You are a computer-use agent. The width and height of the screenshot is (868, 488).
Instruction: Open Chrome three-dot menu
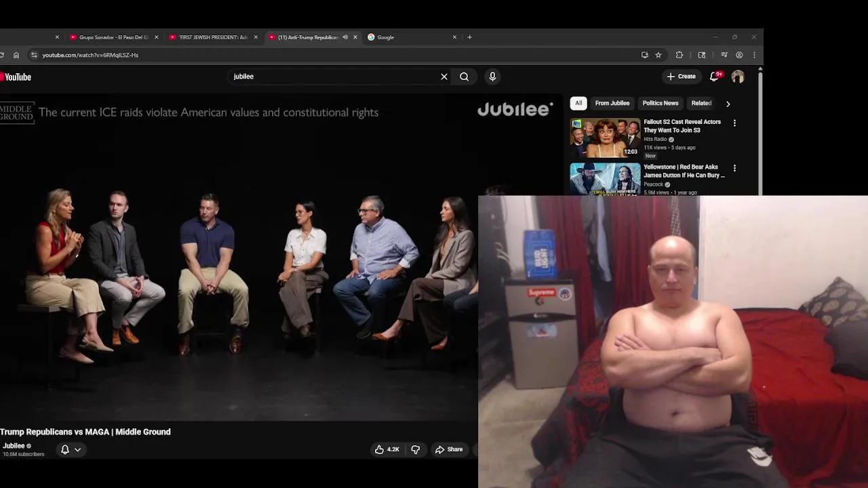pyautogui.click(x=754, y=55)
